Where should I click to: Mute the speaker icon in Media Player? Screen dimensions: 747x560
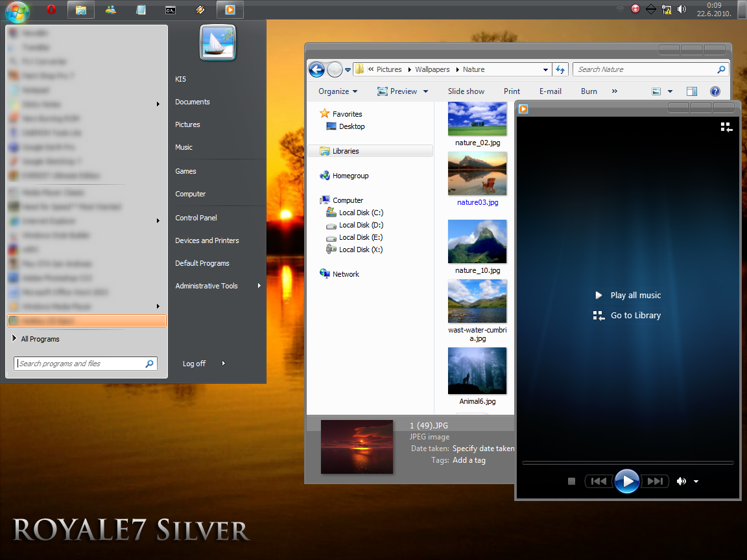pyautogui.click(x=681, y=481)
